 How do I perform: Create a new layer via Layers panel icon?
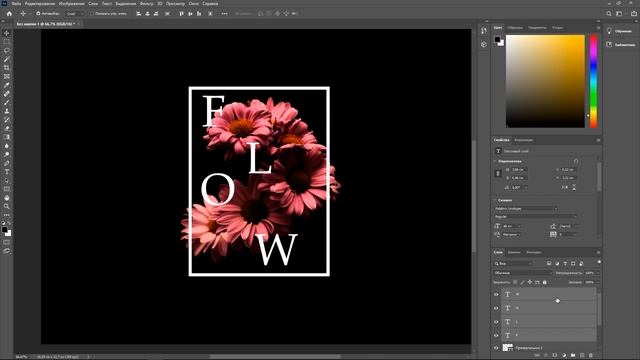[x=582, y=356]
